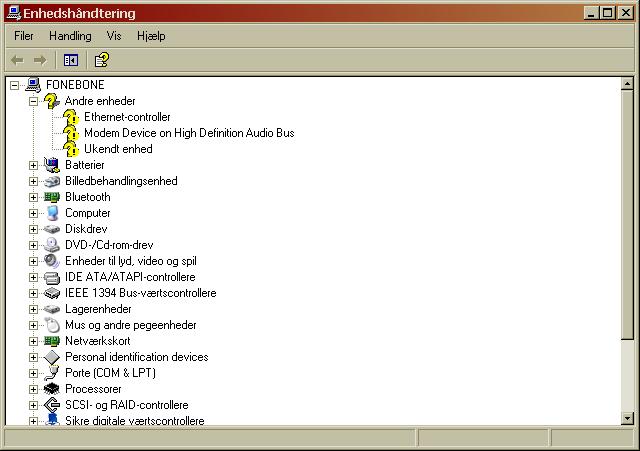The height and width of the screenshot is (451, 640).
Task: Click the Help properties toolbar icon
Action: coord(102,60)
